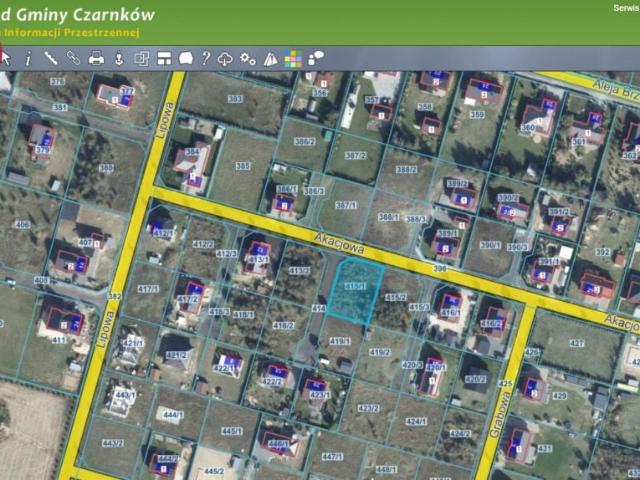
Task: Click parcel label 418/2
Action: [284, 325]
